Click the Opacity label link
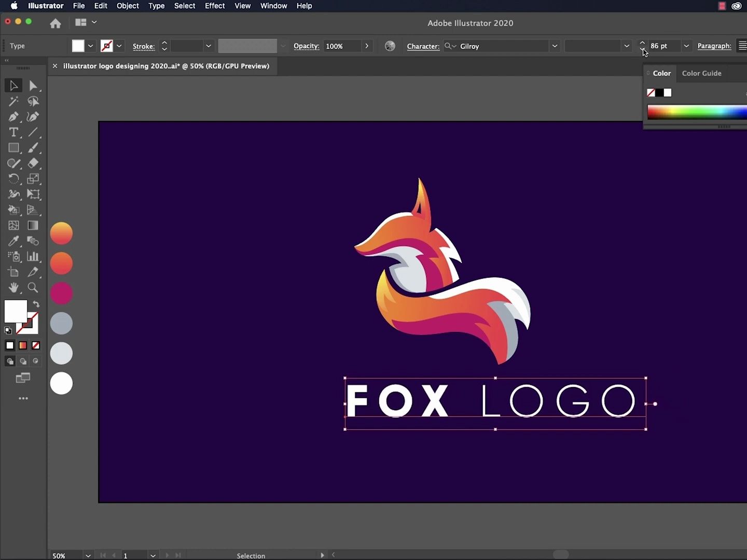Viewport: 747px width, 560px height. (306, 46)
